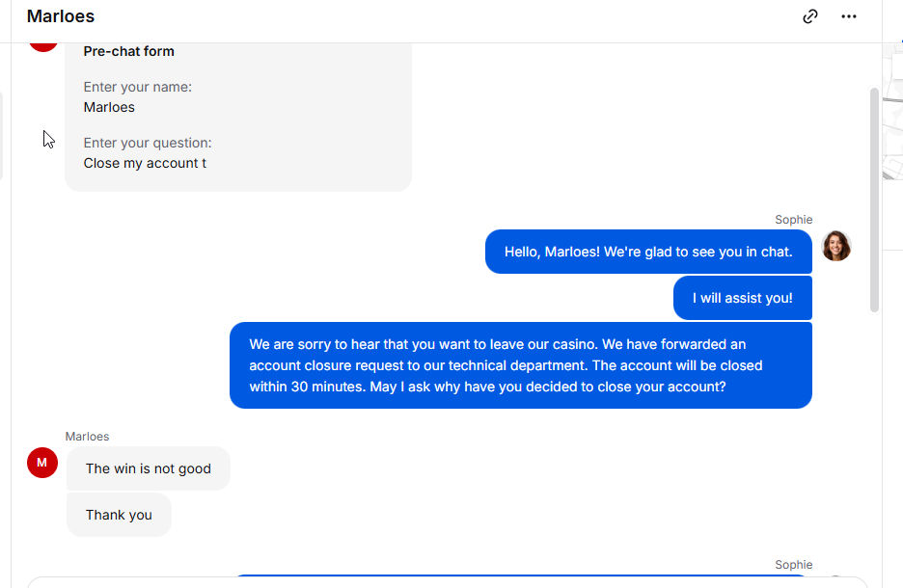Click the "Close my account t" question text
This screenshot has width=903, height=588.
click(145, 164)
